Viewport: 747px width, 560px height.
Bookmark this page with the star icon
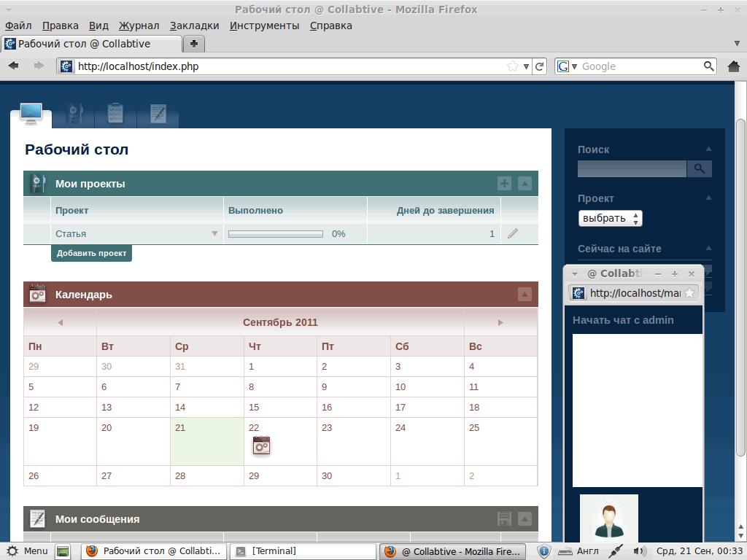coord(513,66)
